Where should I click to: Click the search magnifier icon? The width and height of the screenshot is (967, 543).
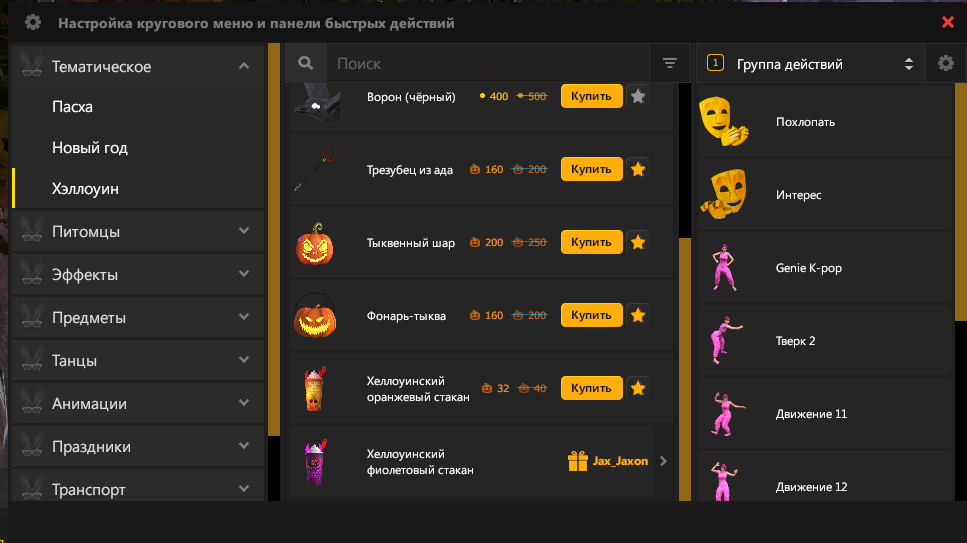tap(305, 63)
